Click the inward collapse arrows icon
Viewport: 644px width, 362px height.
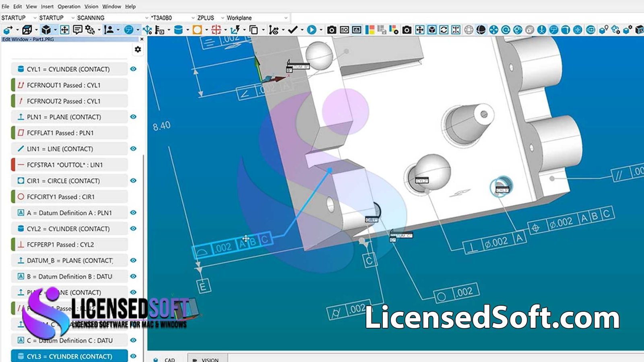click(456, 30)
